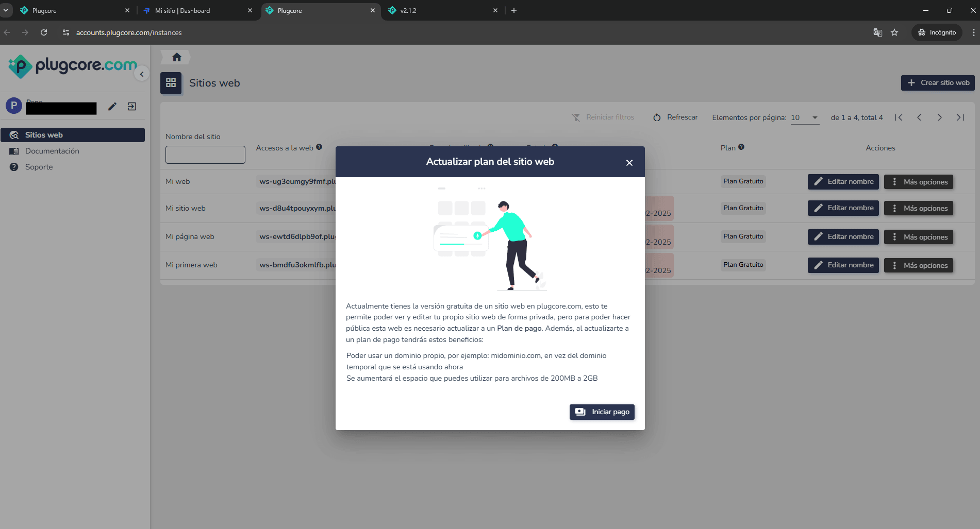Click the user avatar P
Viewport: 980px width, 529px height.
point(14,106)
